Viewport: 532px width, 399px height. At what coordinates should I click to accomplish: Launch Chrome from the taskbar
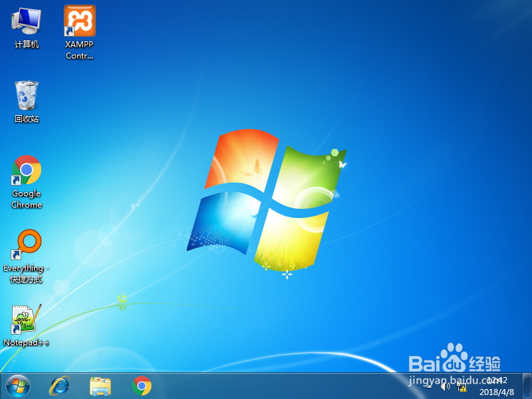(x=142, y=386)
